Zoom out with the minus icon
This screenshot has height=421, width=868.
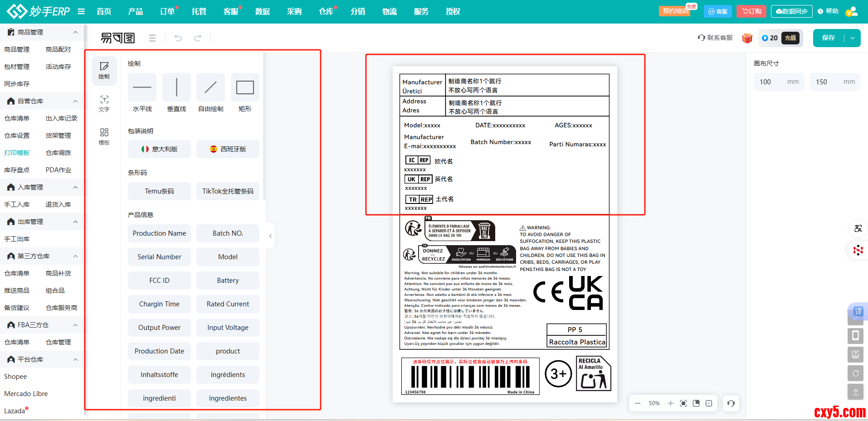(638, 403)
